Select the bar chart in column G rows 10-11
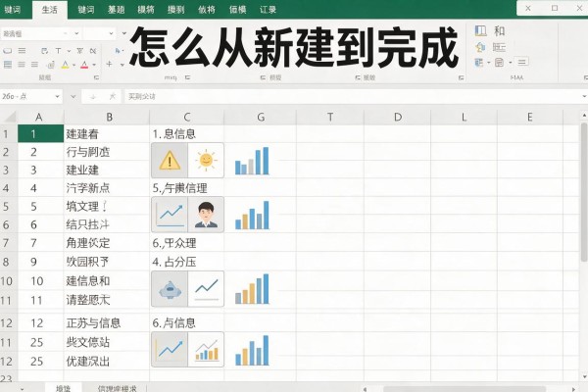The height and width of the screenshot is (392, 588). [252, 289]
